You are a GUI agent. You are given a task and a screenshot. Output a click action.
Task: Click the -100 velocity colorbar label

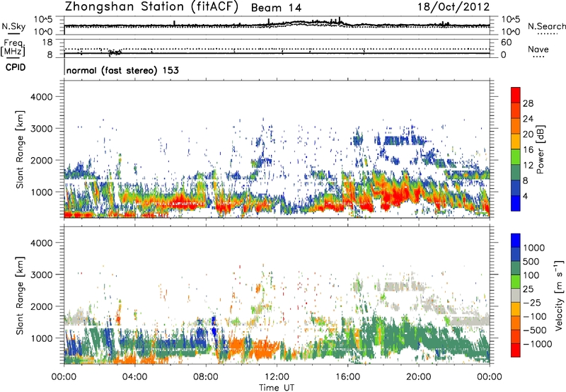pyautogui.click(x=535, y=316)
